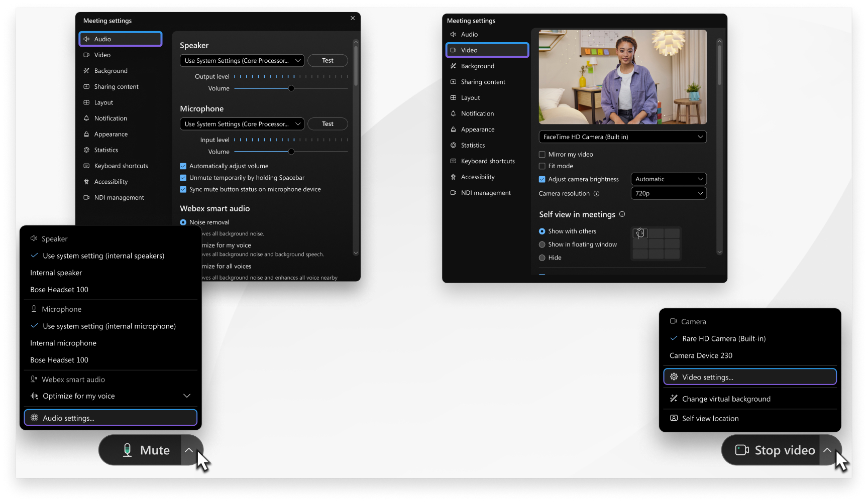The image size is (868, 502).
Task: Click caret arrow next to Stop video button
Action: (827, 450)
